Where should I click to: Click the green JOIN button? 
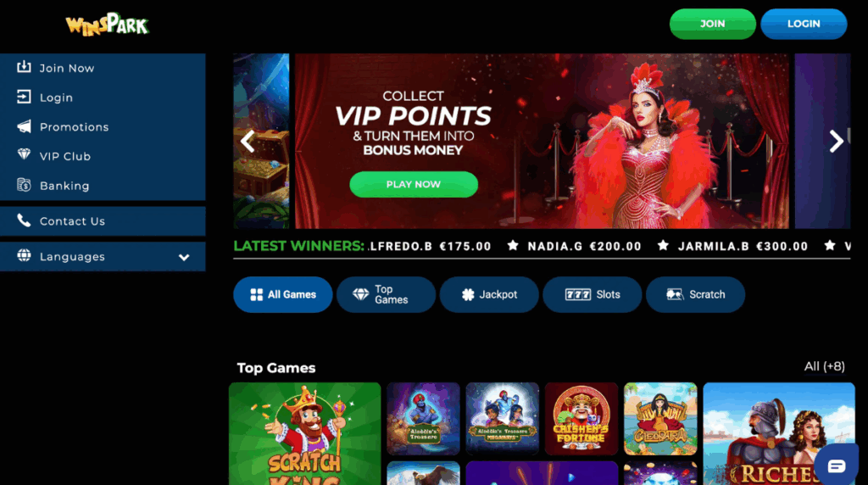click(x=712, y=24)
